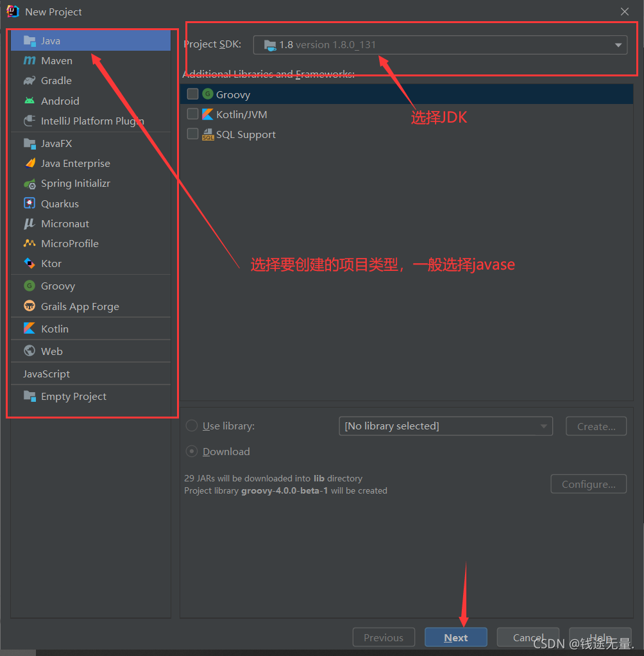Tick the SQL Support checkbox

pos(193,134)
